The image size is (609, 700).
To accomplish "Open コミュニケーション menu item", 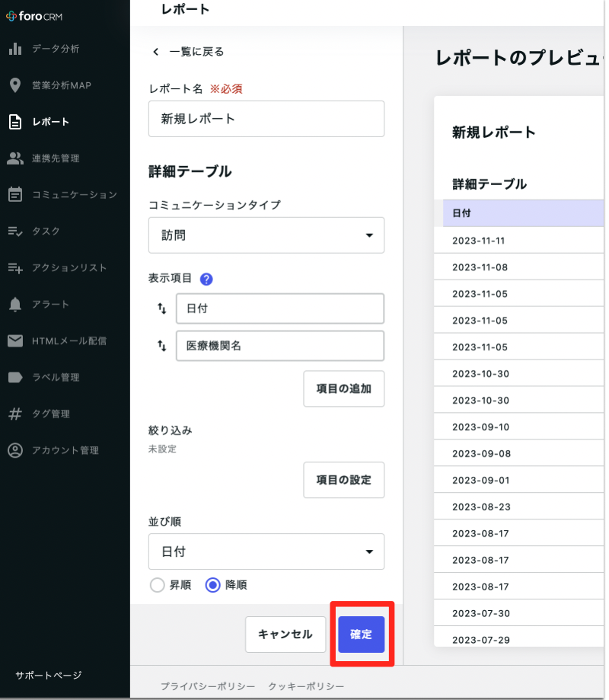I will (x=75, y=195).
